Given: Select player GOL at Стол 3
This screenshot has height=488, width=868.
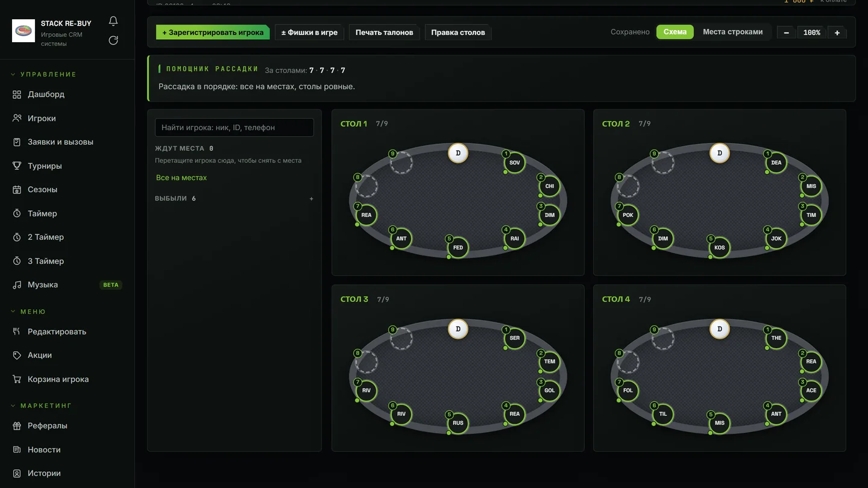Looking at the screenshot, I should [550, 390].
